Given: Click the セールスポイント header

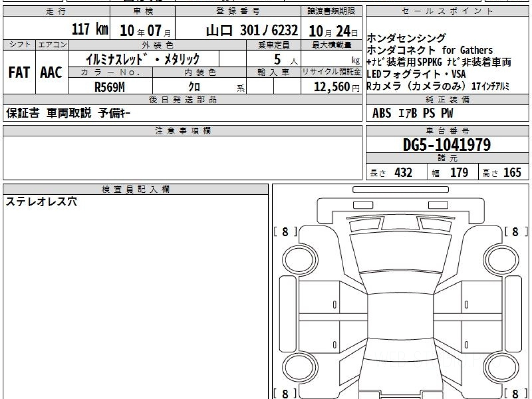Looking at the screenshot, I should 447,12.
